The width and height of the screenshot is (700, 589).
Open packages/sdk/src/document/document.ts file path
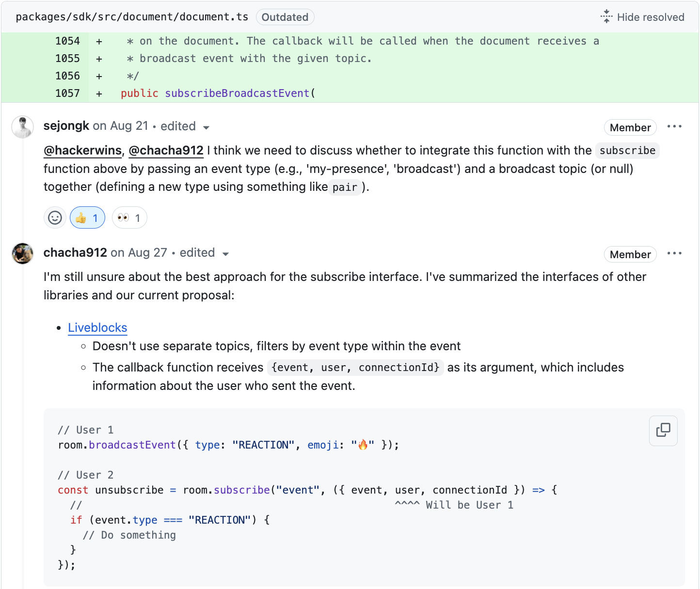coord(132,17)
